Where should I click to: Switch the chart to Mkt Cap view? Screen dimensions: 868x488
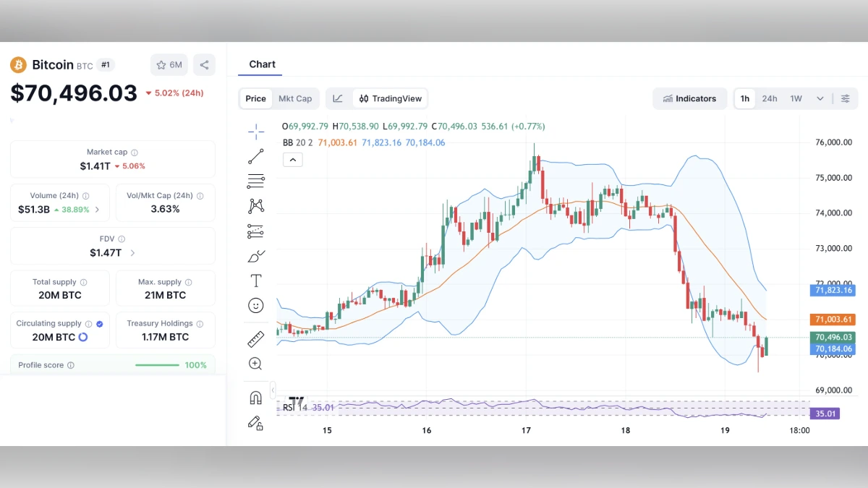[x=295, y=98]
